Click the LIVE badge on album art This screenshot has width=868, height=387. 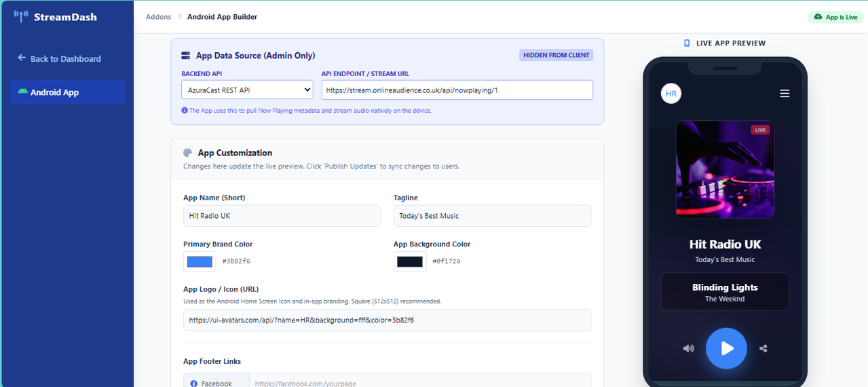(x=760, y=130)
